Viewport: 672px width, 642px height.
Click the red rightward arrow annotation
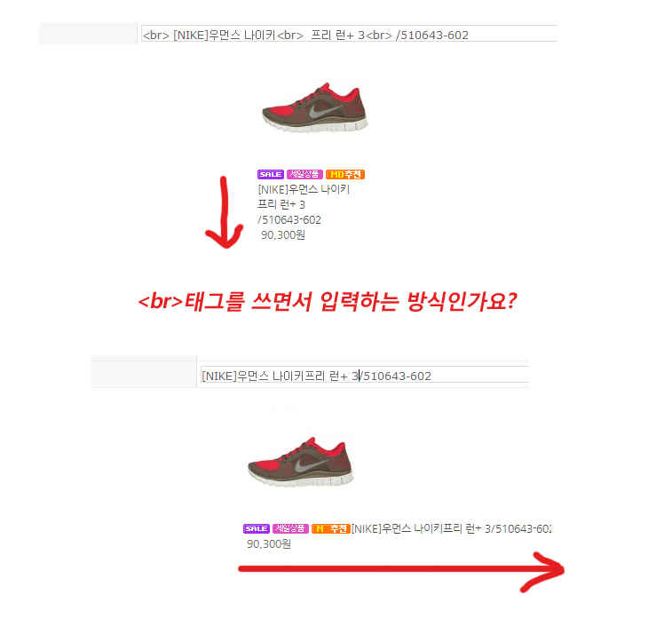click(401, 572)
